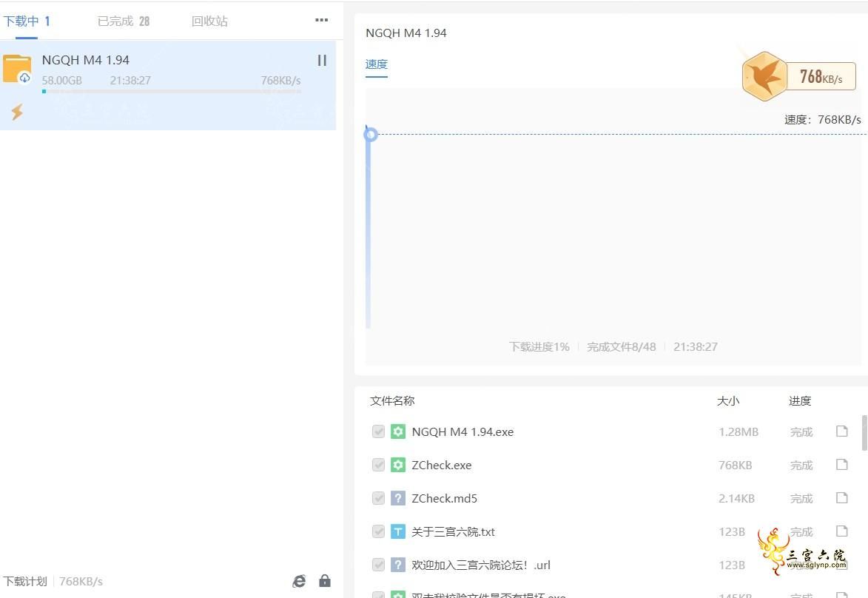The image size is (868, 598).
Task: Select file name ZCheck.exe
Action: pos(442,465)
